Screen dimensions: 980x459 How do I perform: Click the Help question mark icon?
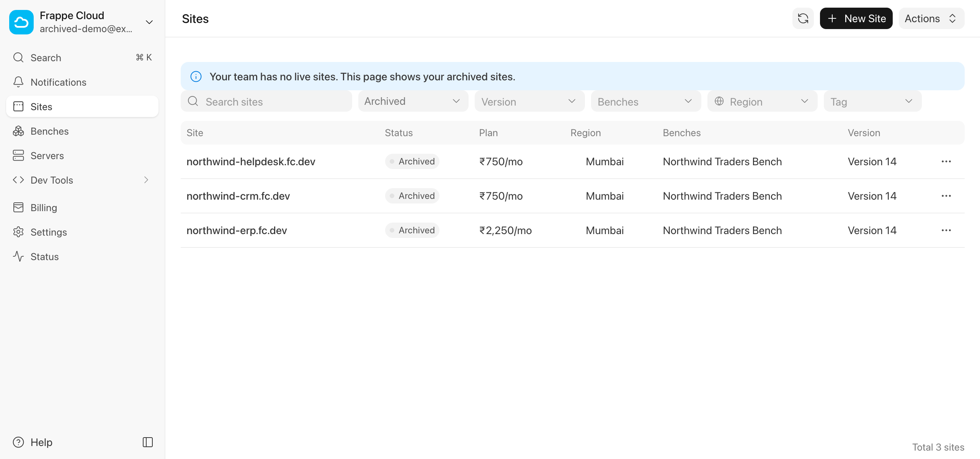(18, 442)
